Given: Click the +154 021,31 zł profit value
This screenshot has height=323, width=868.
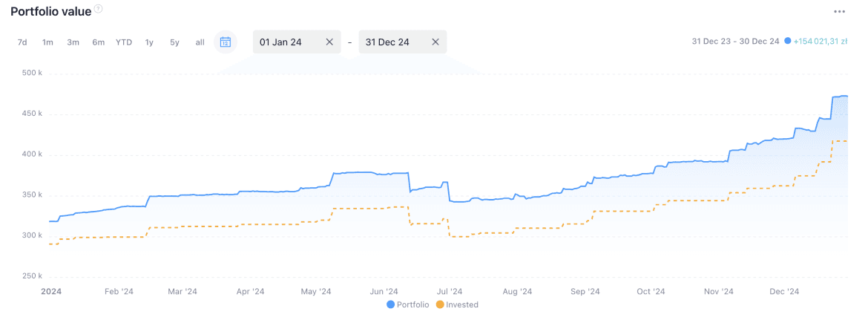Looking at the screenshot, I should 820,42.
